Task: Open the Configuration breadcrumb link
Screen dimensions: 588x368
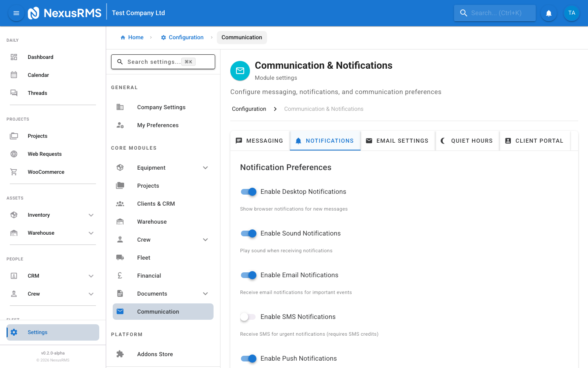Action: coord(182,37)
